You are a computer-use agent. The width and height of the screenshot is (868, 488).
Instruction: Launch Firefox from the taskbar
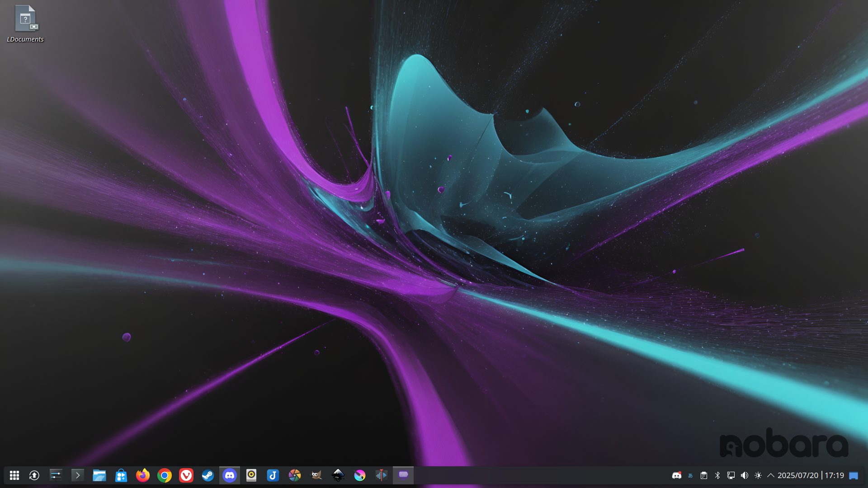[x=143, y=475]
